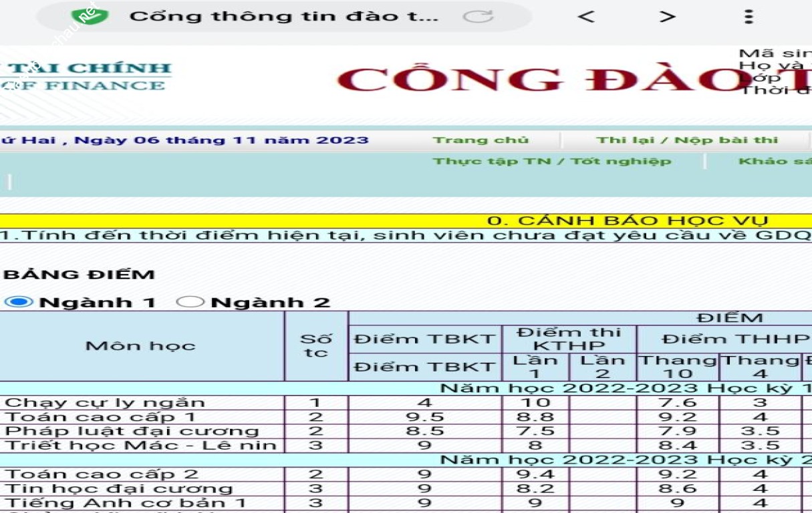Reload the page with refresh icon
Viewport: 812px width, 513px height.
point(478,16)
